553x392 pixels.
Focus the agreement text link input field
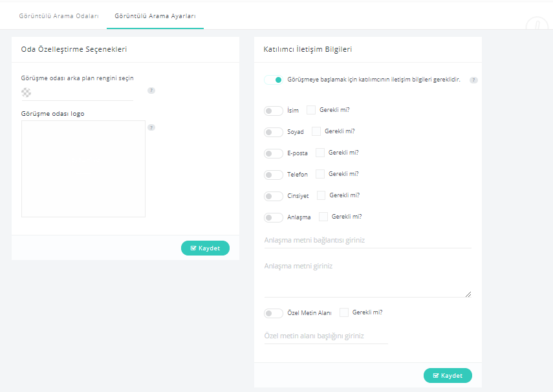tap(367, 240)
